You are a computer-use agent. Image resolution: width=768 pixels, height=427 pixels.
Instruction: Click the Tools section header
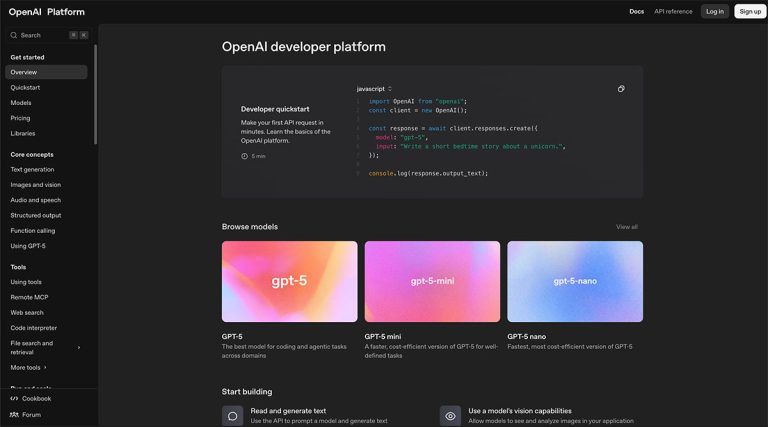18,267
